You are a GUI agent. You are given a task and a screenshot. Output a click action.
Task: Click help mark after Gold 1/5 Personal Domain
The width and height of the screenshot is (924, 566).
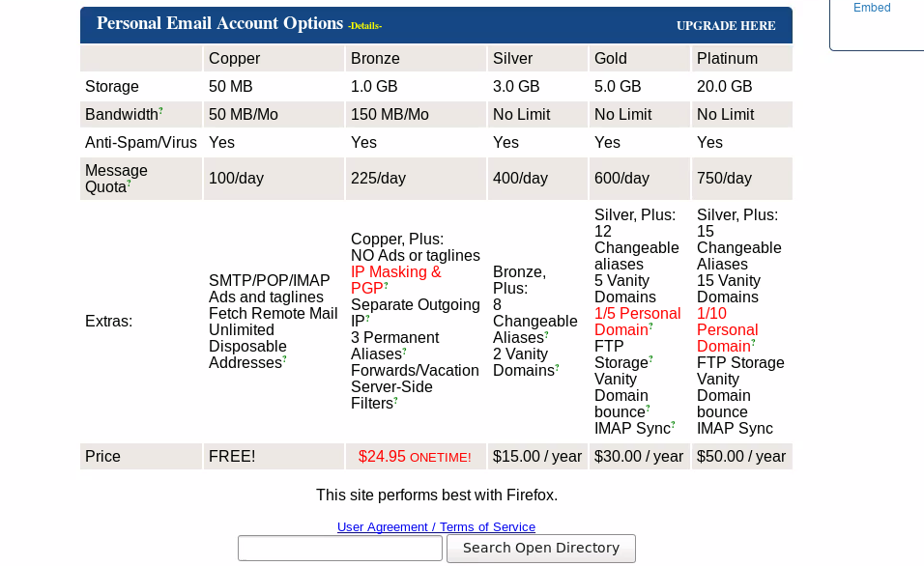coord(651,325)
